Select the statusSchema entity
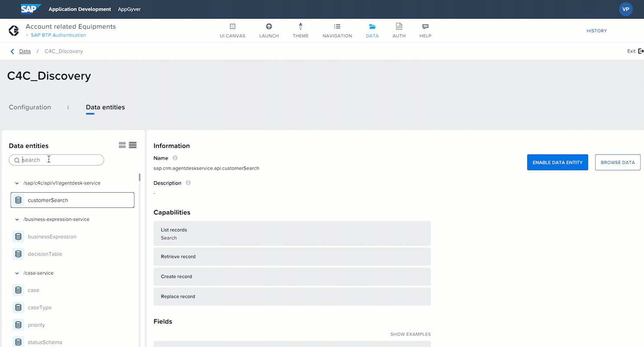Screen dimensions: 644x347 (x=72, y=342)
